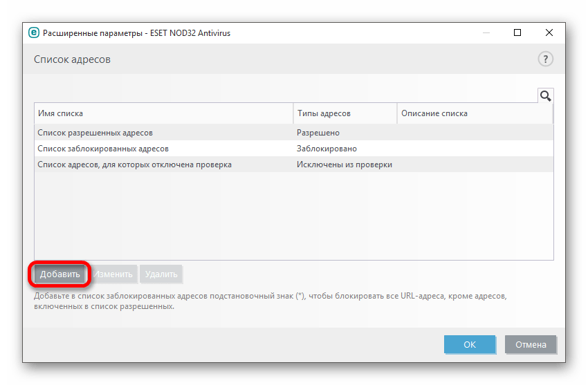The height and width of the screenshot is (385, 588).
Task: Click the Исключены из проверки cell
Action: tap(344, 165)
